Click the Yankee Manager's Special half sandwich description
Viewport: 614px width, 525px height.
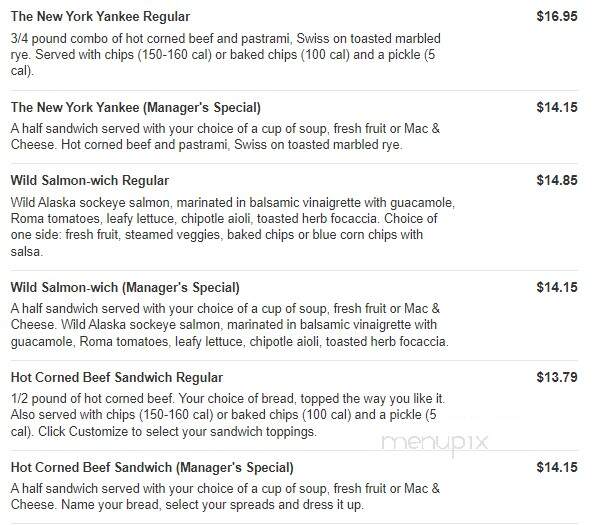coord(226,137)
